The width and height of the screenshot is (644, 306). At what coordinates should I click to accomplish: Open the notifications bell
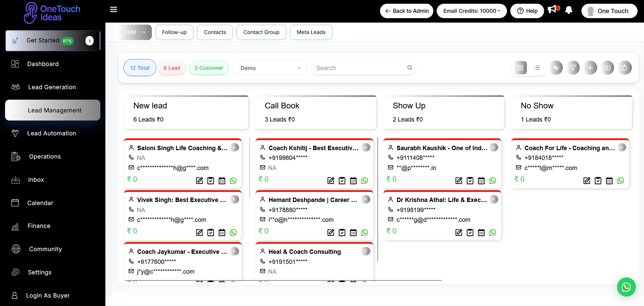pos(569,10)
